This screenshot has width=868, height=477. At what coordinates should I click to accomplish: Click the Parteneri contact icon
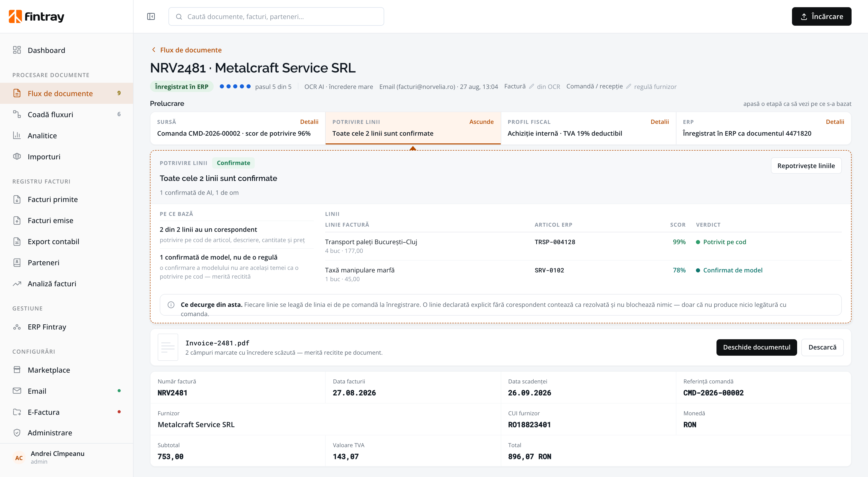coord(17,263)
